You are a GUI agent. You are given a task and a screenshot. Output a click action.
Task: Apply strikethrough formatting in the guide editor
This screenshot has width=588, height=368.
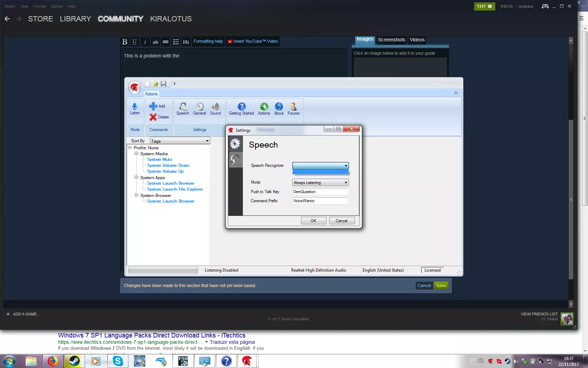coord(155,42)
